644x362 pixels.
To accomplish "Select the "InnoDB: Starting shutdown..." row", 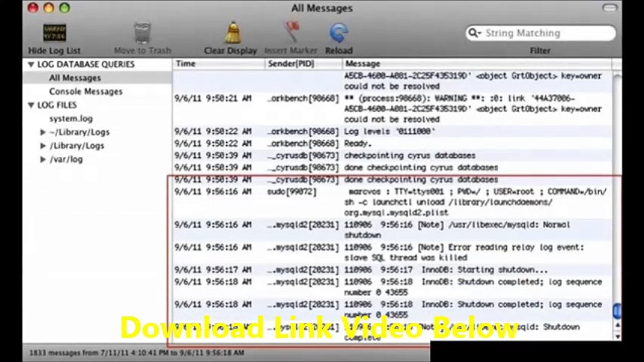I will [x=392, y=270].
